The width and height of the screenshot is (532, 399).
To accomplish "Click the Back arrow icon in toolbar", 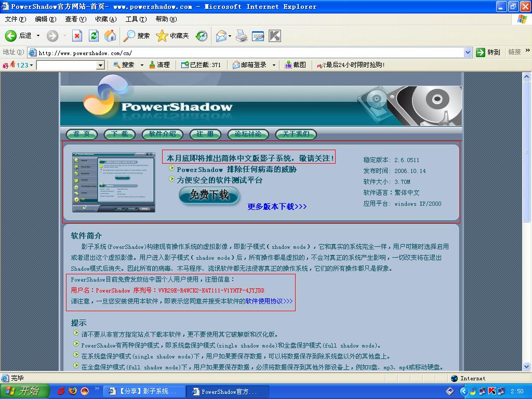I will click(x=10, y=36).
